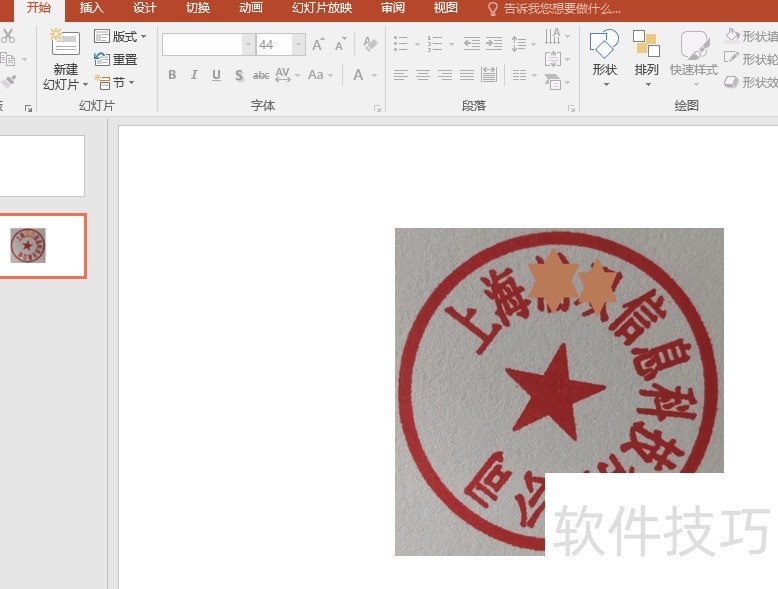Align text right
This screenshot has width=778, height=589.
click(445, 75)
